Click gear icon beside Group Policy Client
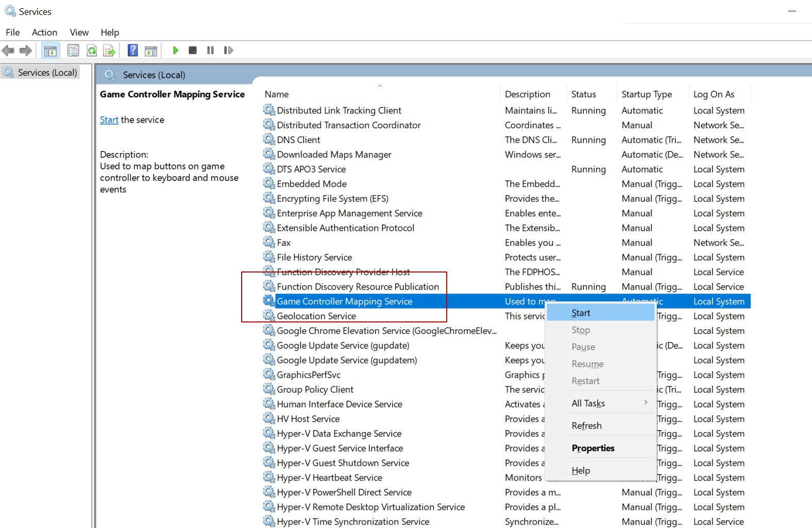Viewport: 812px width, 528px height. pos(269,389)
